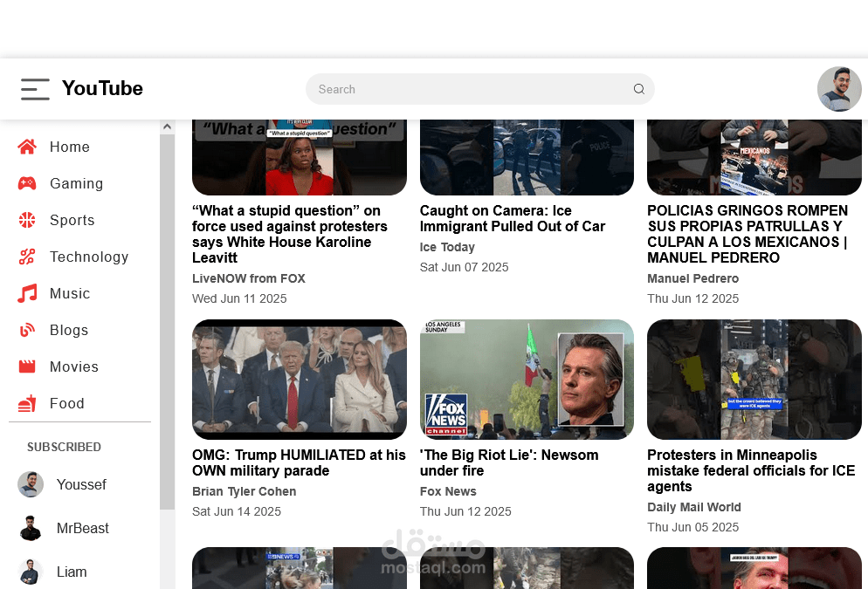Select the Music category label

(x=70, y=293)
